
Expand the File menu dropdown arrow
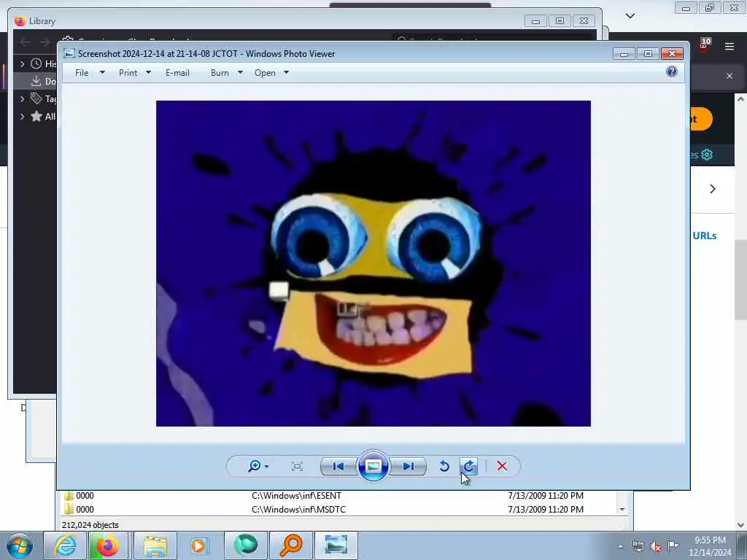(x=102, y=72)
